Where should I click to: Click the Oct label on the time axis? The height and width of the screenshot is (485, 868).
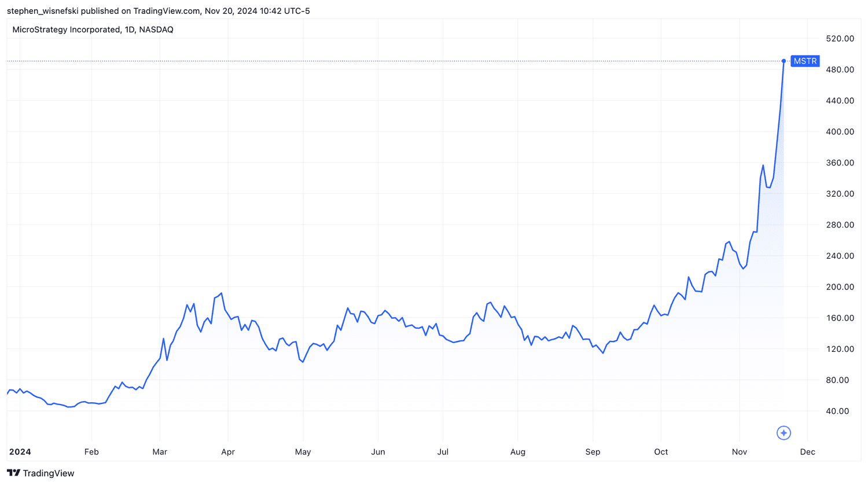point(661,452)
